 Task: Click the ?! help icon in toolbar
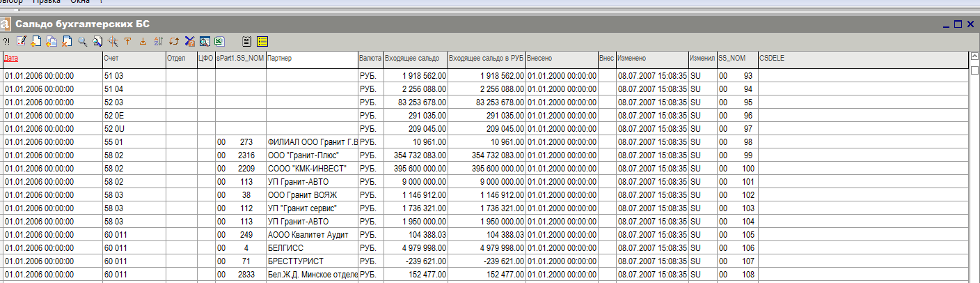click(6, 42)
